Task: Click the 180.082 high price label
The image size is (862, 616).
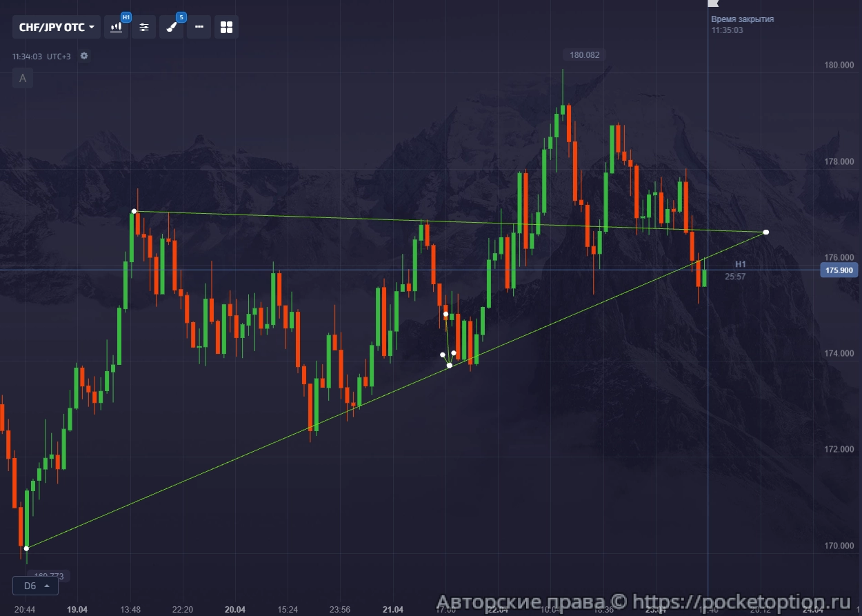Action: click(x=584, y=54)
